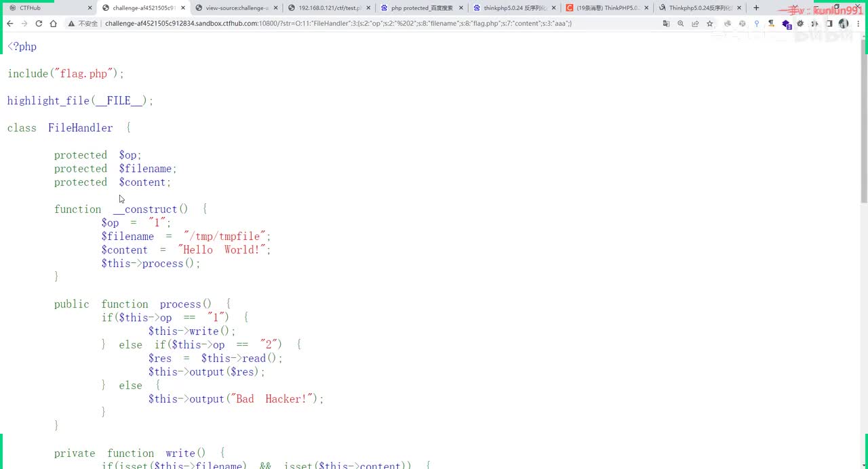The width and height of the screenshot is (868, 469).
Task: Switch to the last Thinkphp5.0.24反序列化 tab
Action: pos(699,8)
